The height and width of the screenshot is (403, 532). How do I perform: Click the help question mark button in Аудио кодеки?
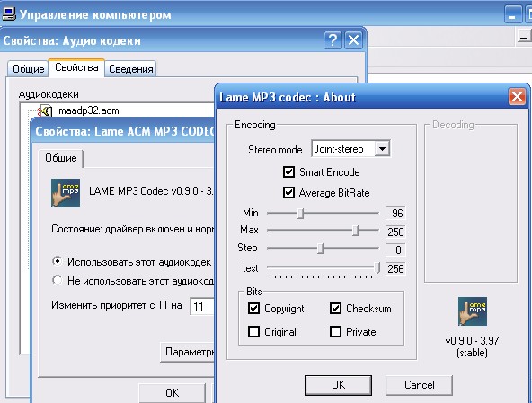coord(332,40)
